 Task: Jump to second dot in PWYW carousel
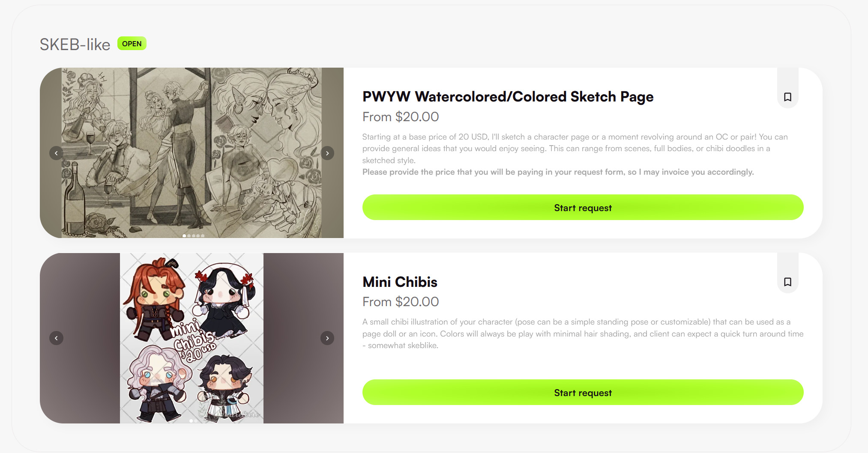coord(189,236)
